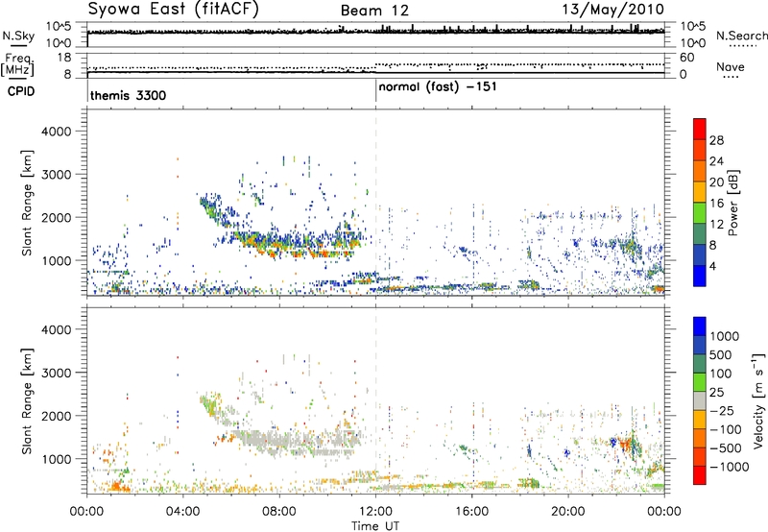768x532 pixels.
Task: Click the 'Syowa East (fitACF)' title
Action: (174, 10)
